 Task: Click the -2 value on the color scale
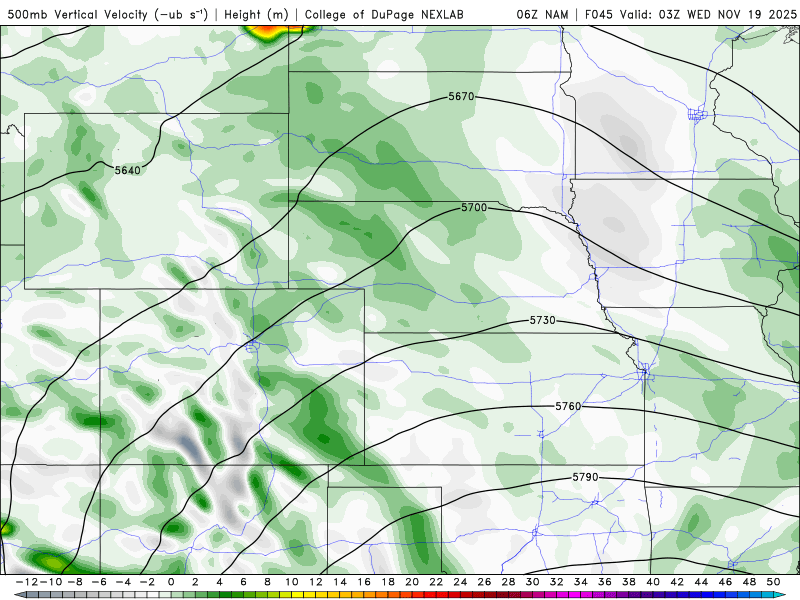[146, 582]
